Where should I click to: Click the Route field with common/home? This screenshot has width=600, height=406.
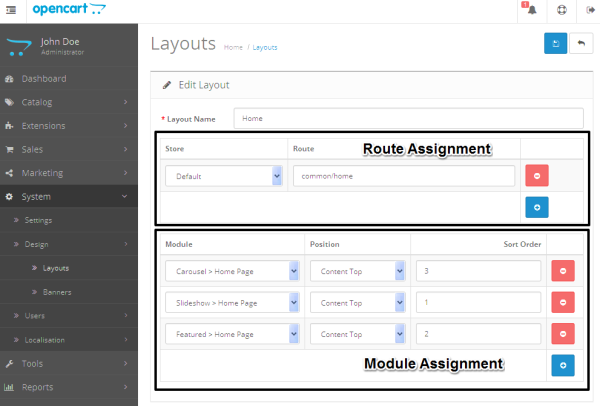[404, 176]
